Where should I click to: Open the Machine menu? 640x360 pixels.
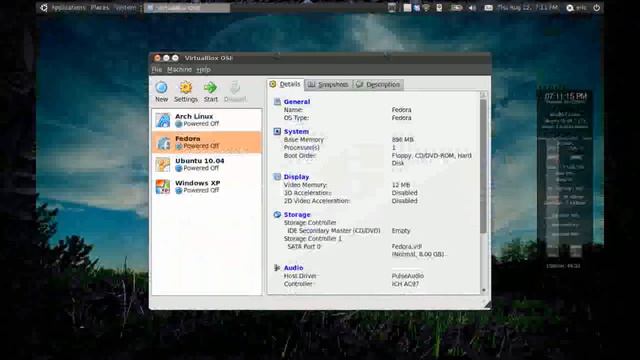coord(179,69)
